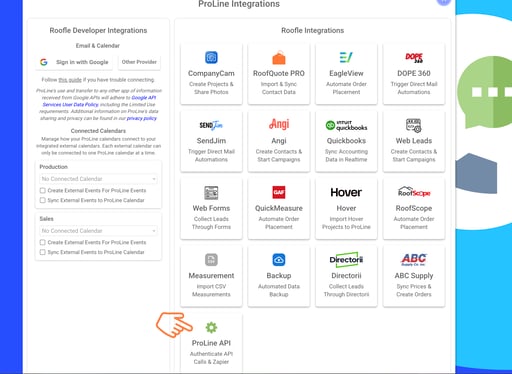512x374 pixels.
Task: Click "Collect Leads Through Directorii" text
Action: click(346, 290)
